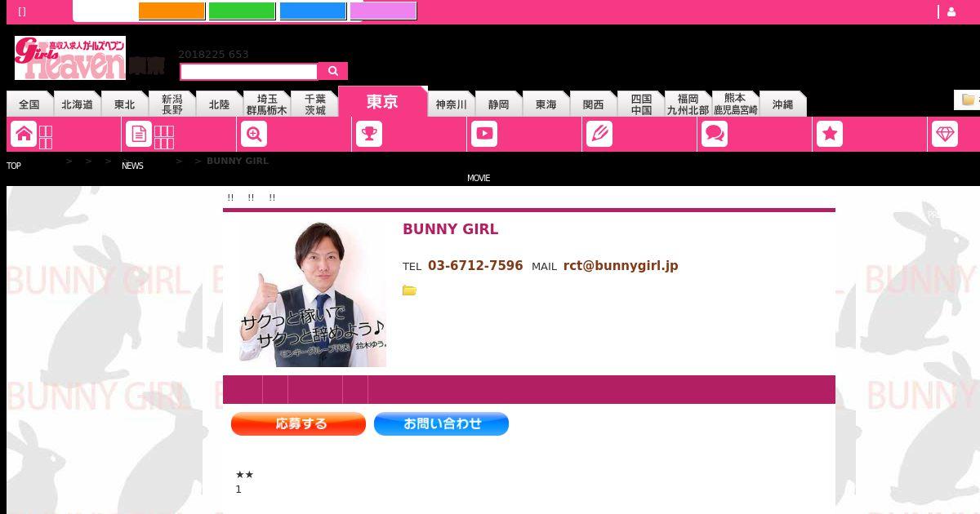
Task: Select the 北海道 region tab
Action: tap(78, 104)
